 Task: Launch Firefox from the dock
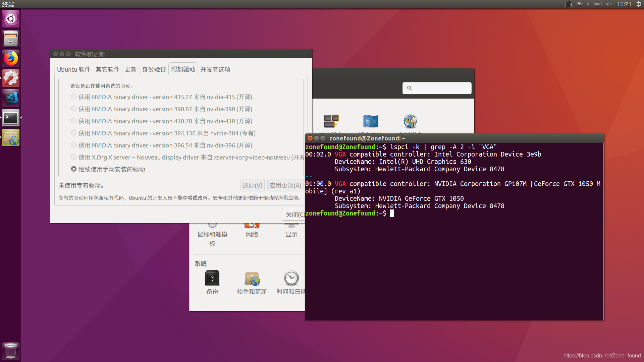[x=11, y=58]
